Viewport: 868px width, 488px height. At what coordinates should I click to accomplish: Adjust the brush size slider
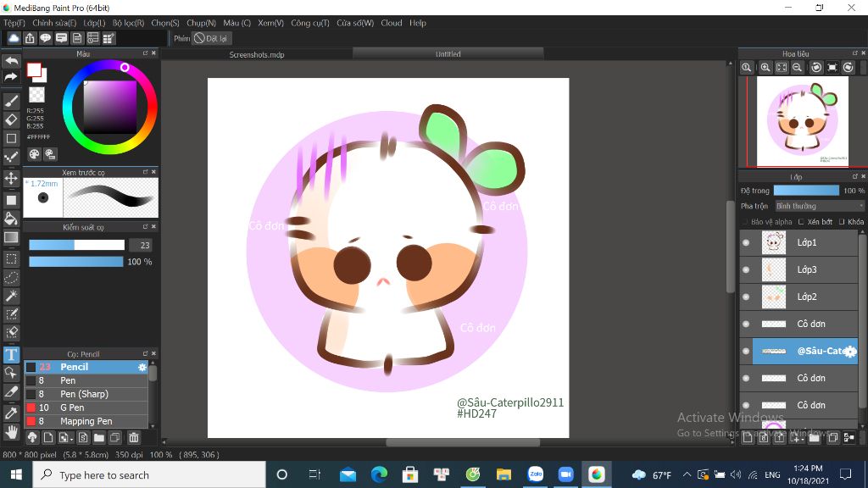click(76, 245)
